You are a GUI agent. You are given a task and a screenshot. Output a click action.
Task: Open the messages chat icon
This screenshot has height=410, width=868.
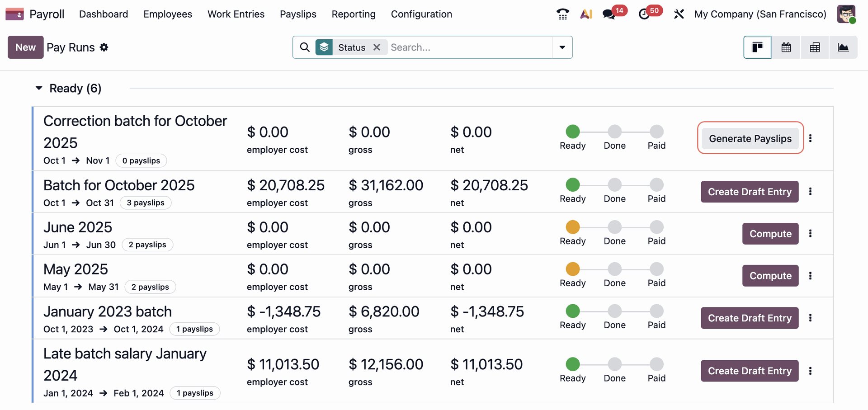[x=609, y=14]
